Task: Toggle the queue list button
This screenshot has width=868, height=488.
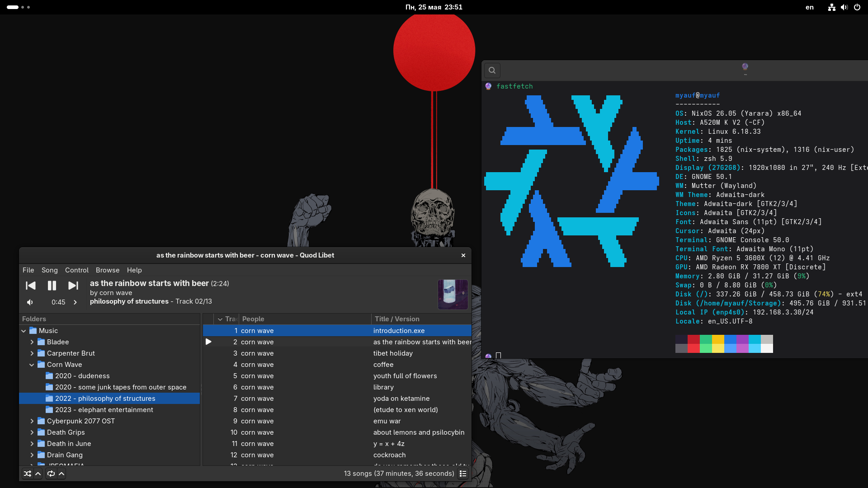Action: coord(463,474)
